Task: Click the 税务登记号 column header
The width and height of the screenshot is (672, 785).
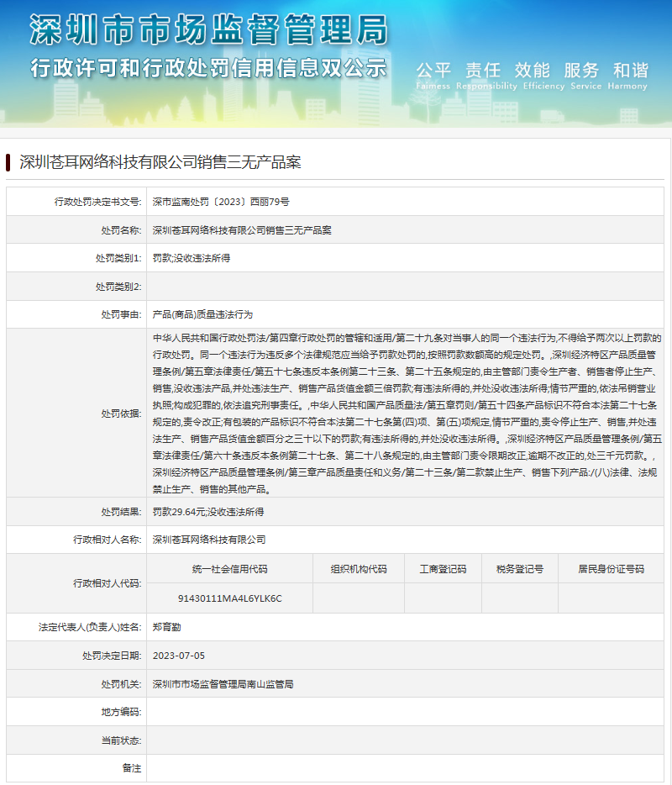Action: pyautogui.click(x=520, y=569)
